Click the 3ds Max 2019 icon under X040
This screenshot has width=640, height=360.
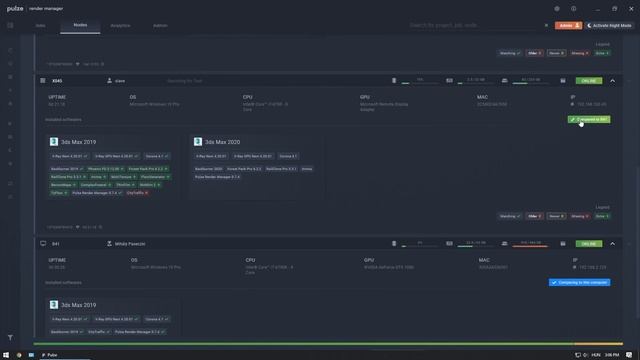[54, 142]
